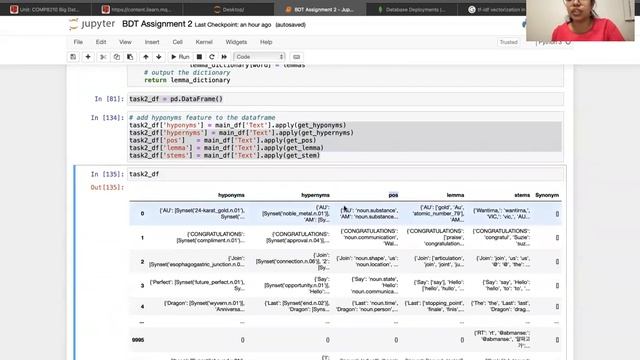Click the Jupyter logo

(92, 24)
